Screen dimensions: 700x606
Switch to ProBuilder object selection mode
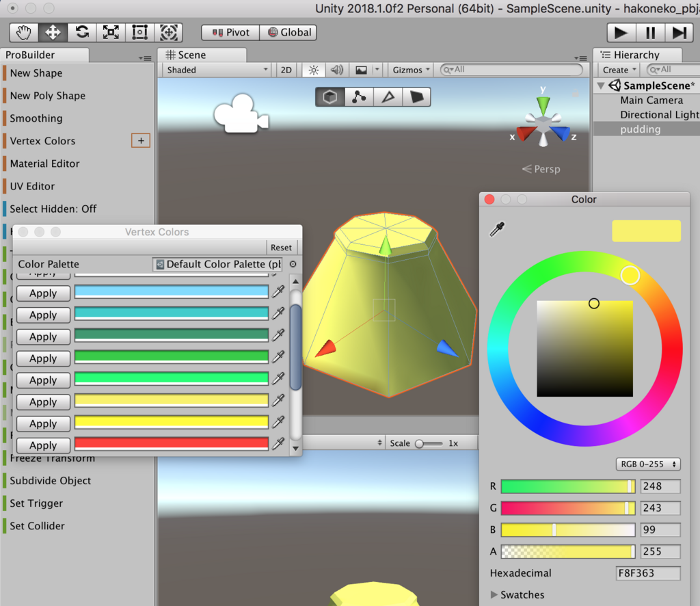(x=330, y=97)
